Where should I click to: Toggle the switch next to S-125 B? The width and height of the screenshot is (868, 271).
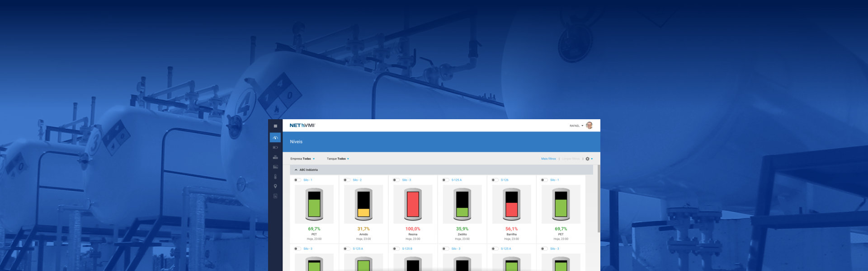(x=396, y=249)
